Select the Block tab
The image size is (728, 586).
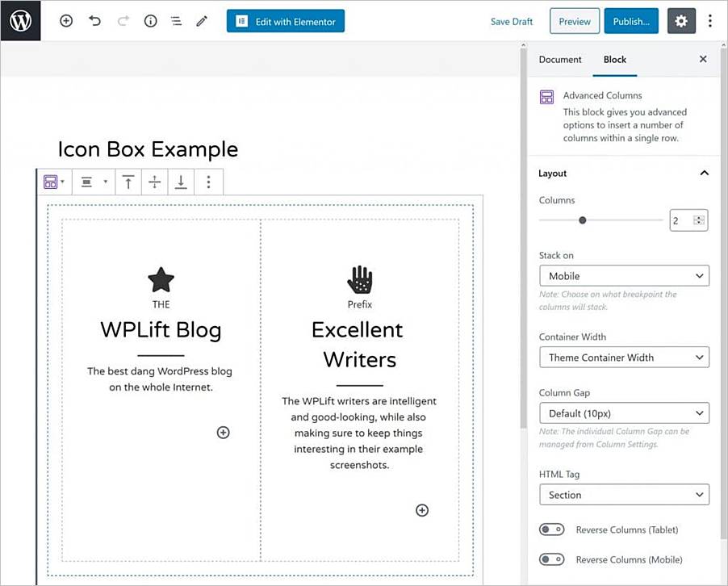[x=615, y=60]
